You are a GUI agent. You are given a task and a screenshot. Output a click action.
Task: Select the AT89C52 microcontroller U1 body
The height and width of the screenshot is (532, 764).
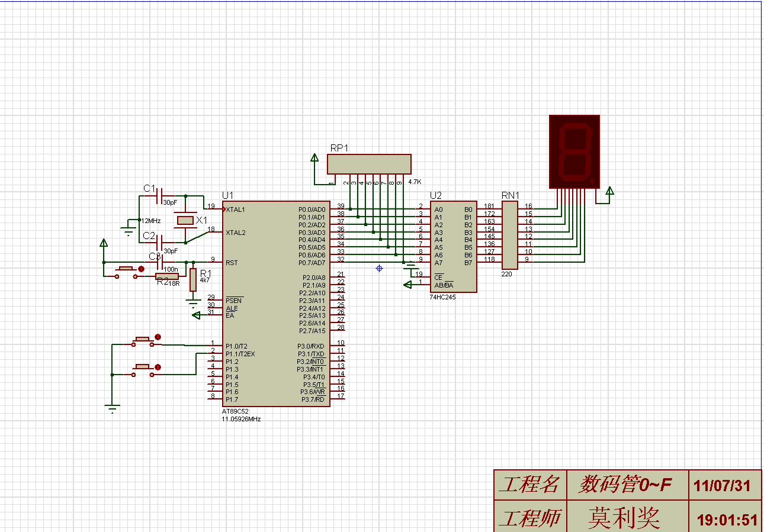pos(277,304)
